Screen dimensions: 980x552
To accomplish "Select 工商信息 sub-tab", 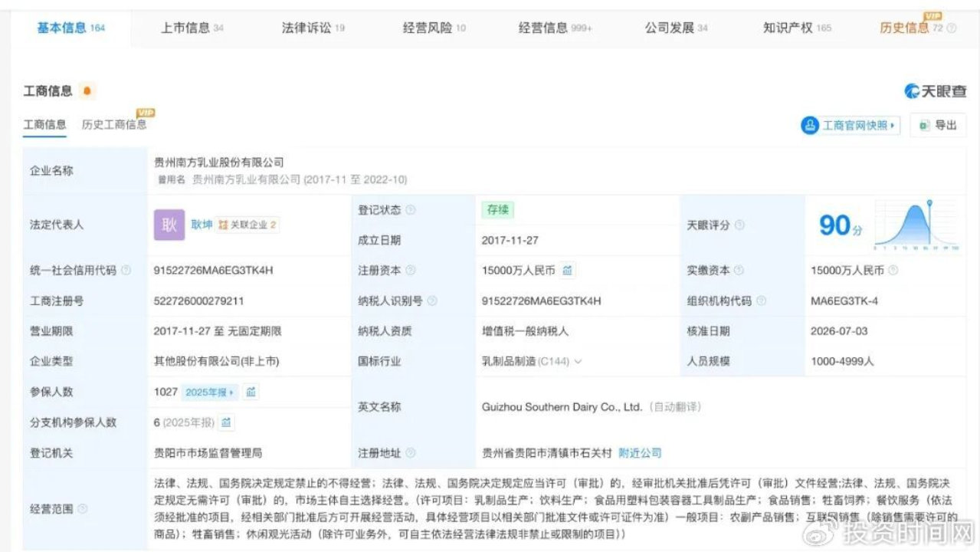I will tap(44, 125).
